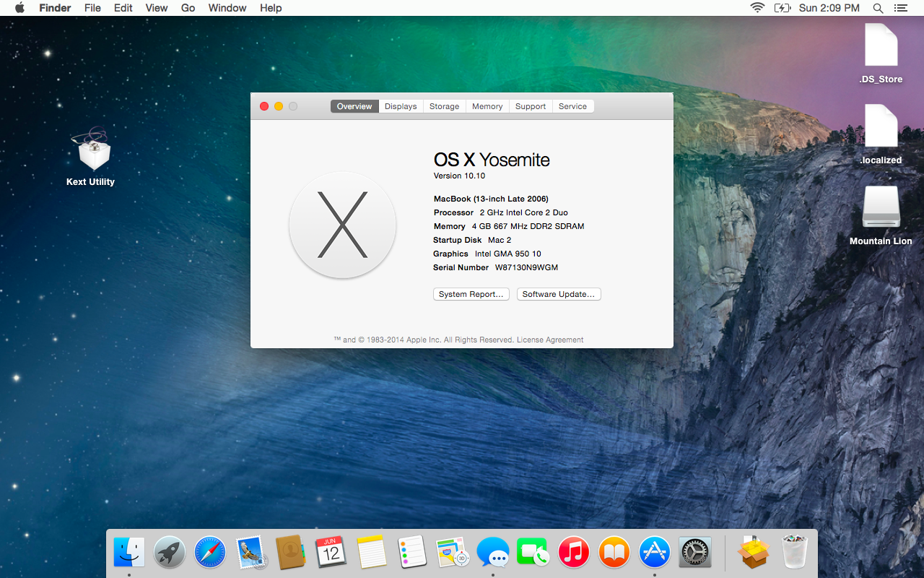Open iTunes music note in Dock
This screenshot has width=924, height=578.
[574, 553]
